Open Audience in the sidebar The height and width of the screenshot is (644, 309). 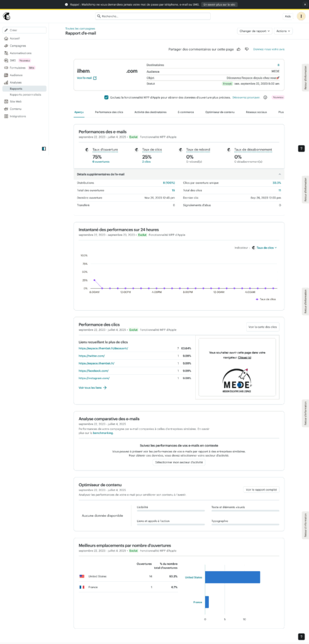[16, 75]
